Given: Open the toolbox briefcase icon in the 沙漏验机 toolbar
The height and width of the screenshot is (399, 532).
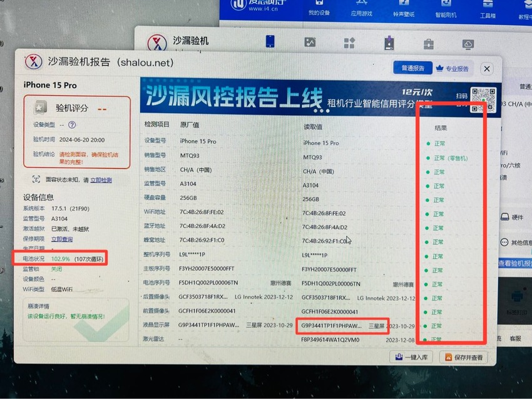Looking at the screenshot, I should (x=429, y=44).
